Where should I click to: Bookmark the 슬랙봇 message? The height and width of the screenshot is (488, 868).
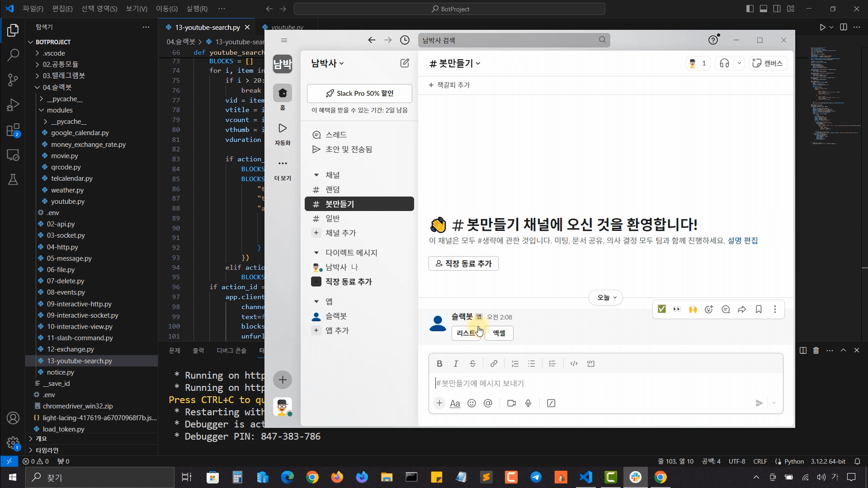coord(759,310)
